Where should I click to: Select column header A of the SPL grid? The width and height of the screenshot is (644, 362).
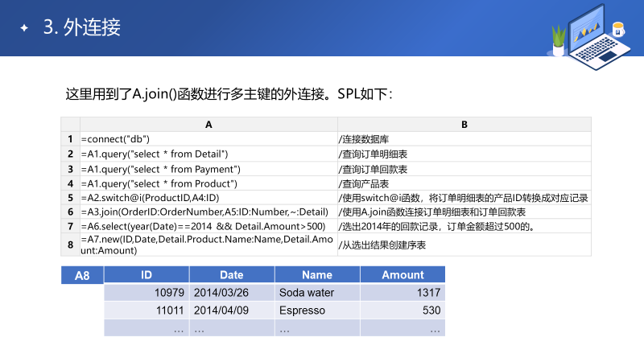pos(208,125)
